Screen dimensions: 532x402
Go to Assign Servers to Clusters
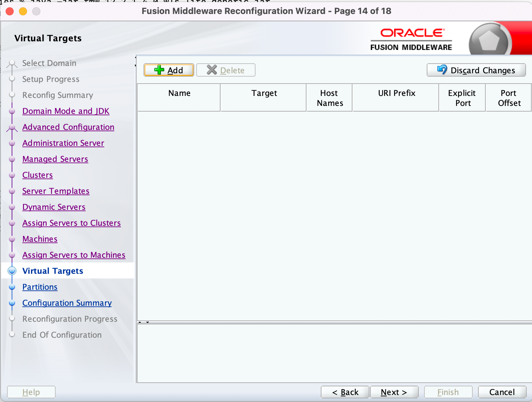(71, 223)
